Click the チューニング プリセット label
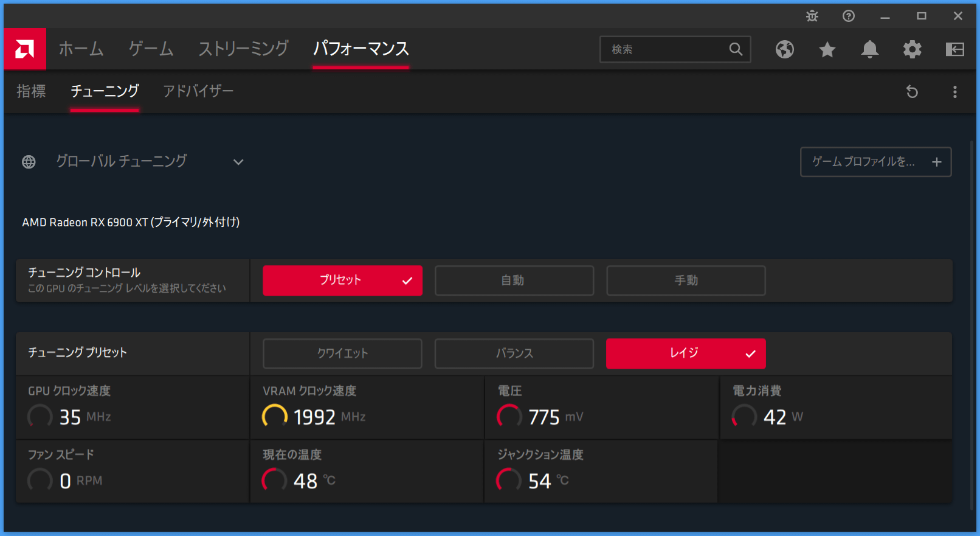Viewport: 980px width, 536px height. [77, 352]
